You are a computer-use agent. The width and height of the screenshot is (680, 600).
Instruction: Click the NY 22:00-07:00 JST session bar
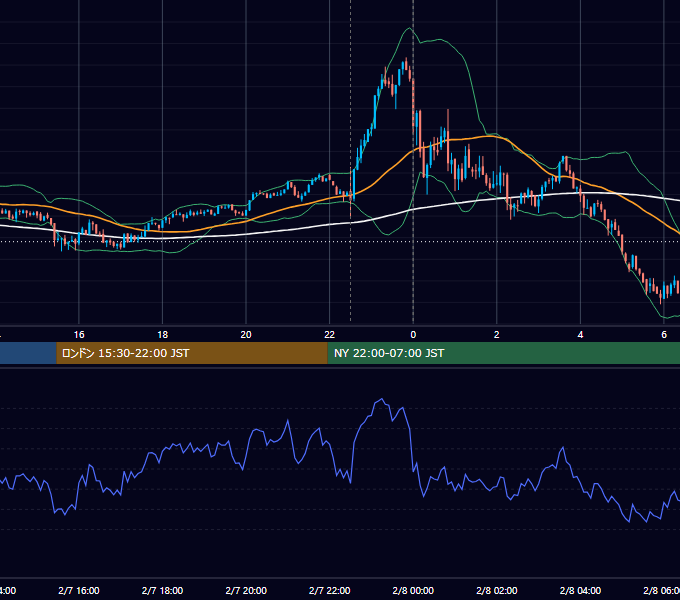pos(503,353)
